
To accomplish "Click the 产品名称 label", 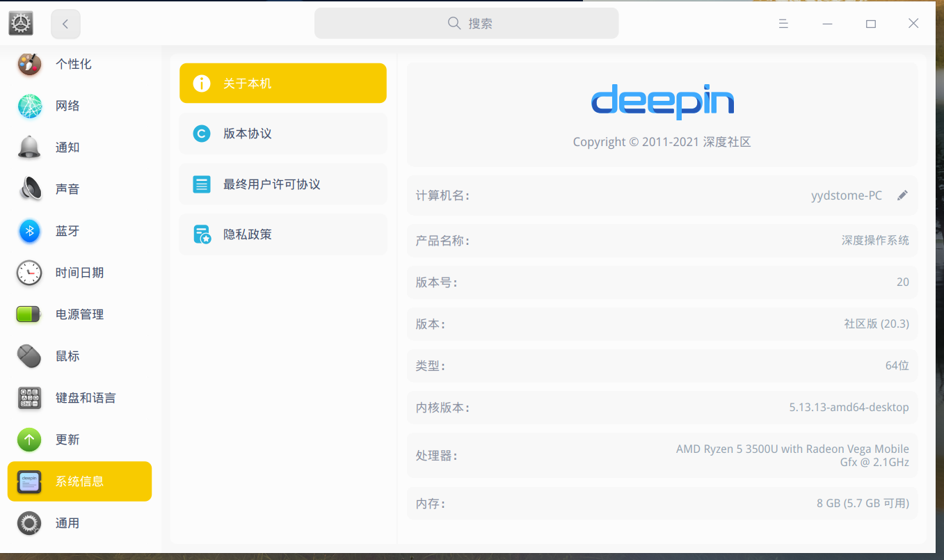I will (442, 240).
